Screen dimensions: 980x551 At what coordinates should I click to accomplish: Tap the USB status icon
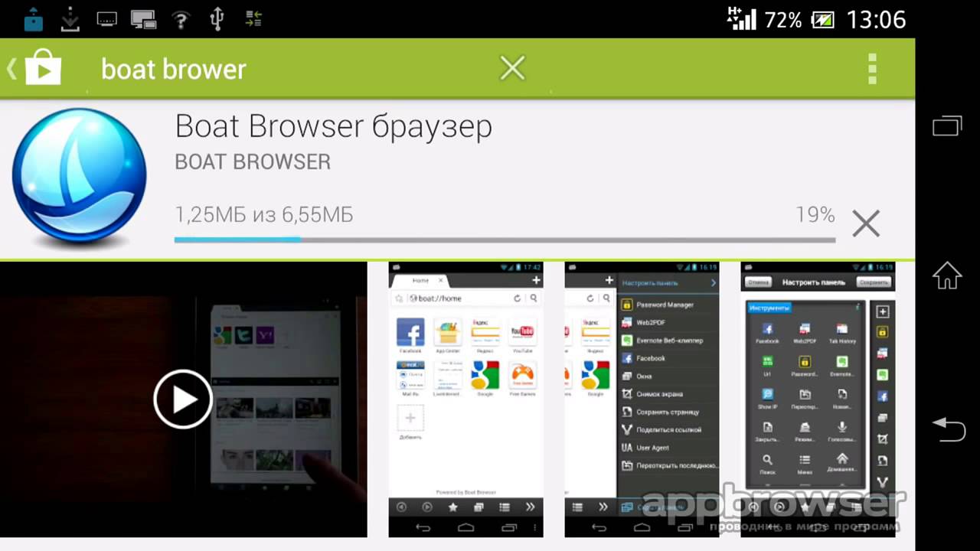[217, 19]
